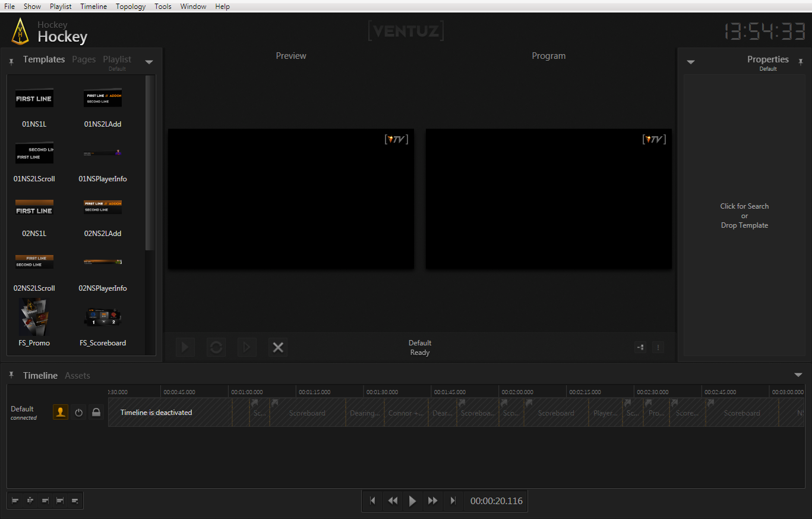Open the Properties panel dropdown arrow
Viewport: 812px width, 519px height.
pos(691,62)
